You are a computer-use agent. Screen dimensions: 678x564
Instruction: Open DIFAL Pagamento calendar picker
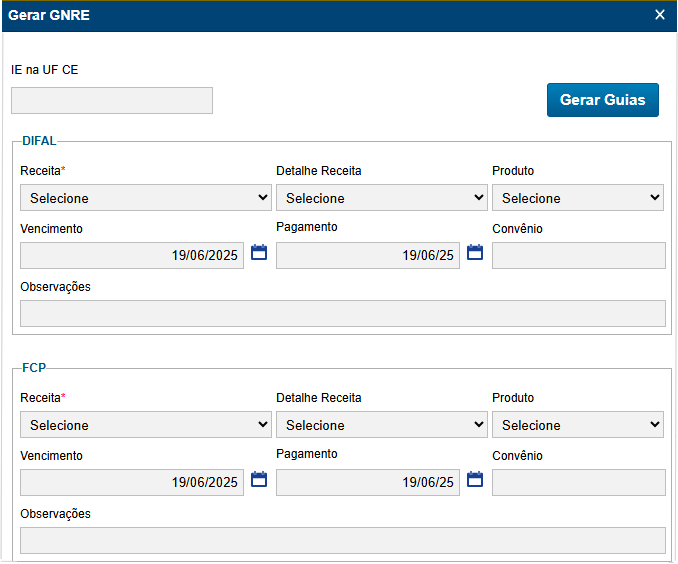click(x=475, y=253)
